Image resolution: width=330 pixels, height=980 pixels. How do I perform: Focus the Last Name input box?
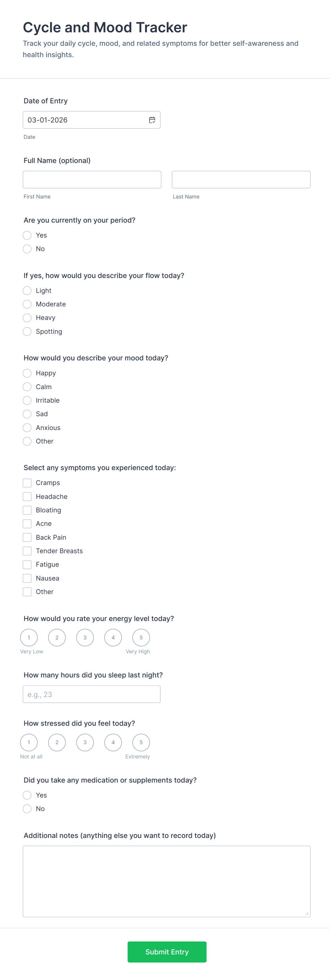241,180
